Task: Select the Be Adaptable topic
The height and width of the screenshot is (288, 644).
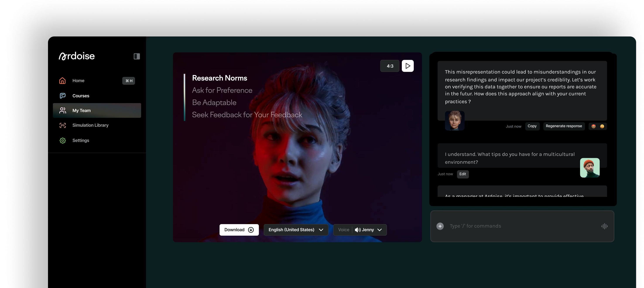Action: coord(214,102)
